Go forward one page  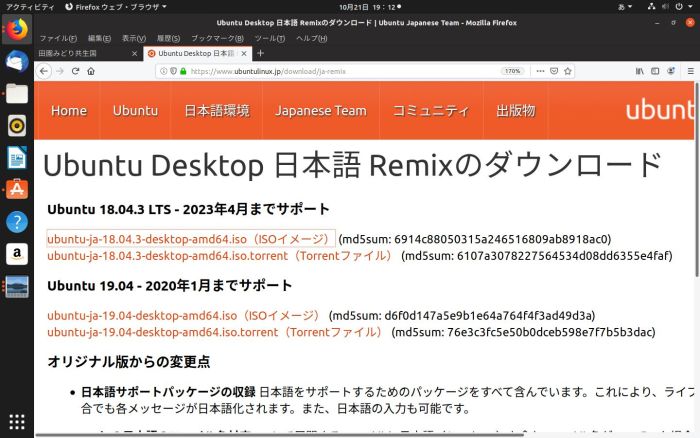click(x=60, y=71)
